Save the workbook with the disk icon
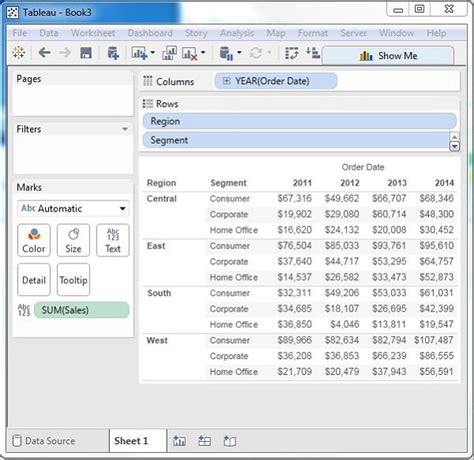 click(x=86, y=53)
